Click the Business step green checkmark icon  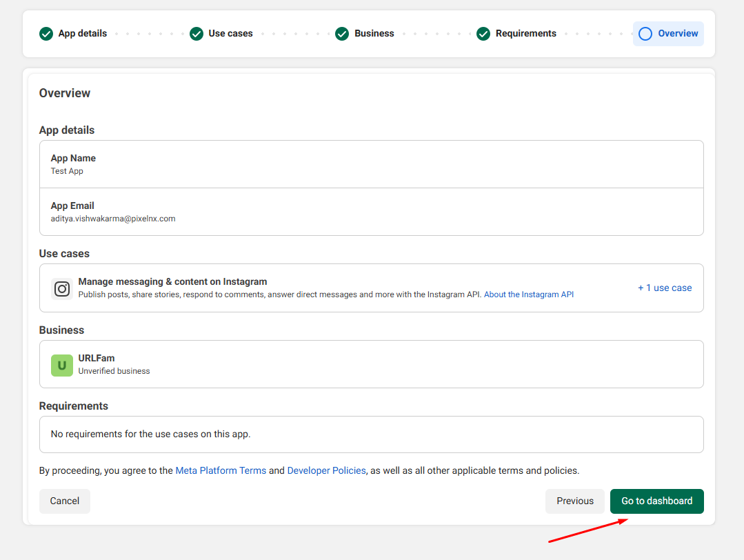342,34
